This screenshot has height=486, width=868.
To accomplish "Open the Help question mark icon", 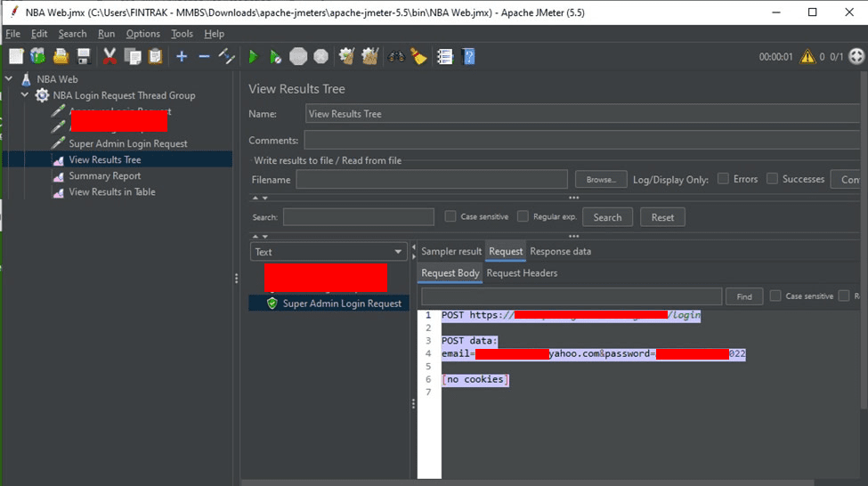I will click(468, 57).
